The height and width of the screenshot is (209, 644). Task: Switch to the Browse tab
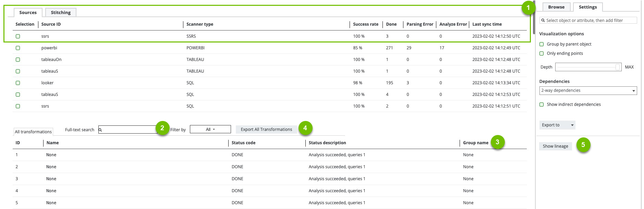pos(556,7)
